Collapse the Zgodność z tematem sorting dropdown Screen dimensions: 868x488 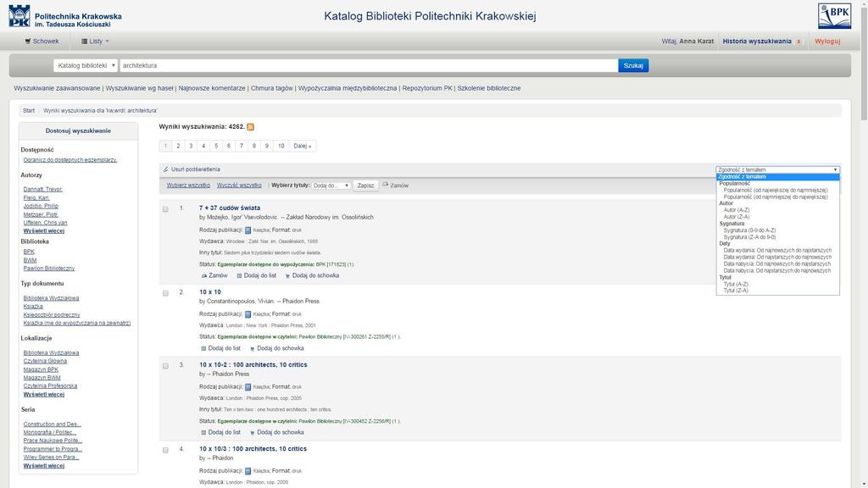(x=777, y=169)
